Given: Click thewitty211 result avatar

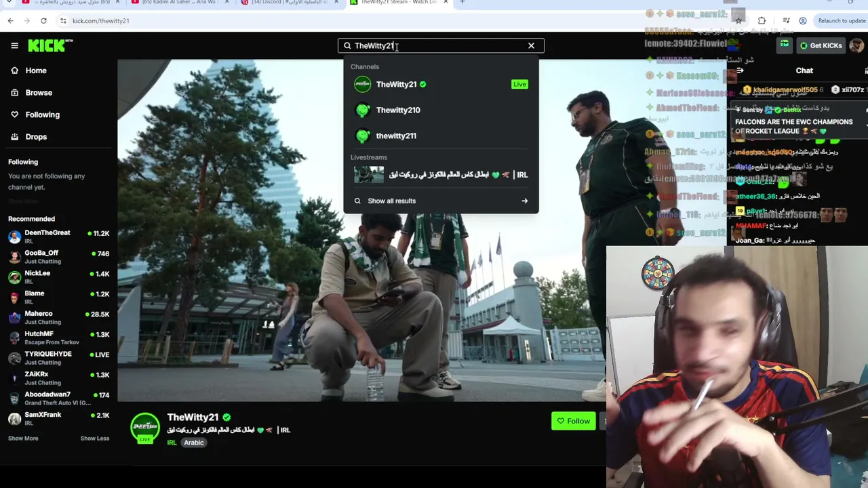Looking at the screenshot, I should click(x=363, y=136).
